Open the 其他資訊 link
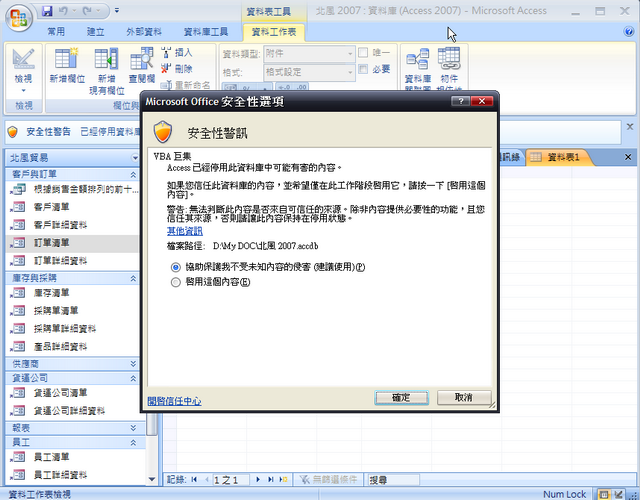The width and height of the screenshot is (640, 500). coord(184,231)
